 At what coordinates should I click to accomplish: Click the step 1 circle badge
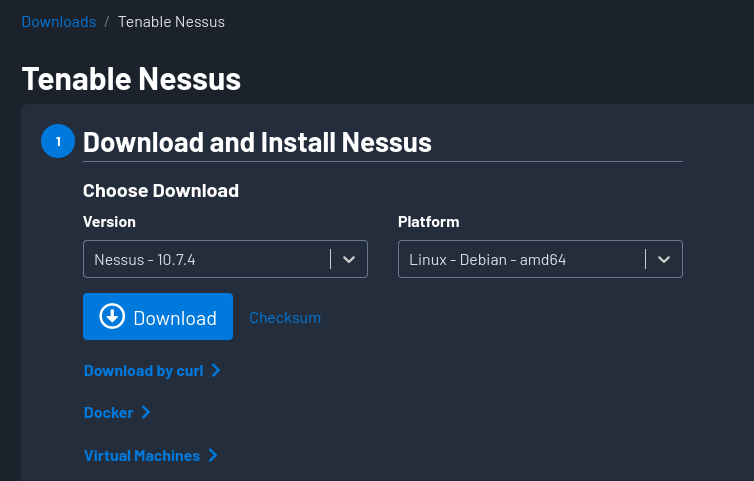[58, 141]
